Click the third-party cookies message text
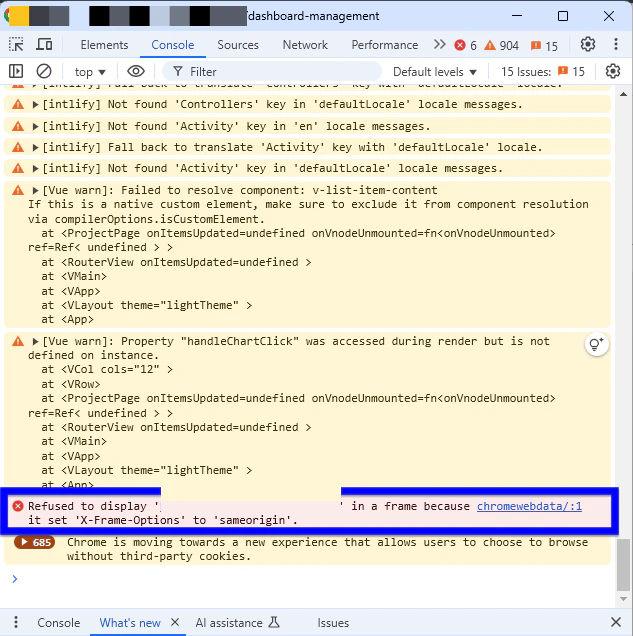Viewport: 633px width, 636px height. (327, 549)
